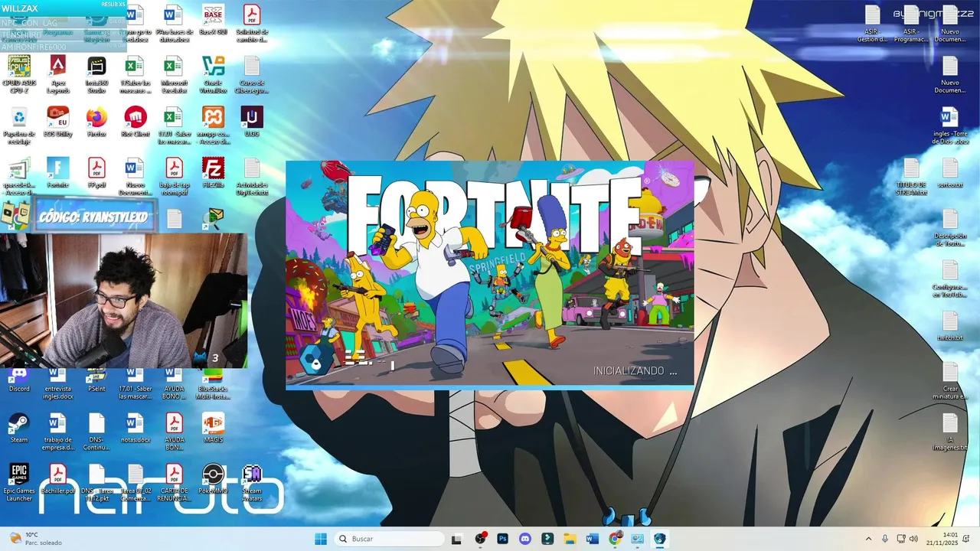980x551 pixels.
Task: Select the Bachiller.pdf file icon
Action: click(x=57, y=480)
